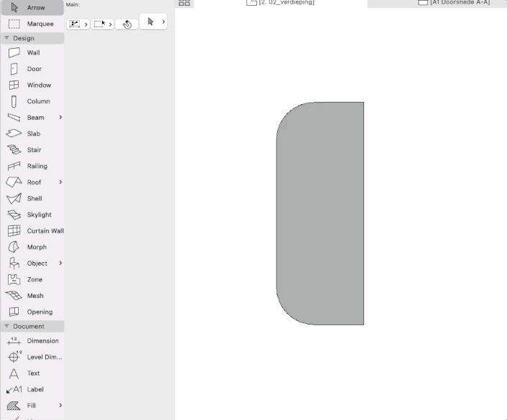Click the partial selection method icon
This screenshot has height=420, width=507.
[75, 24]
